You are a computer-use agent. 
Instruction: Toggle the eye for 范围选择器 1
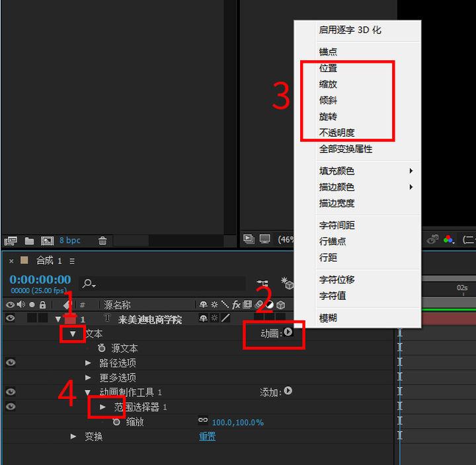click(x=10, y=407)
